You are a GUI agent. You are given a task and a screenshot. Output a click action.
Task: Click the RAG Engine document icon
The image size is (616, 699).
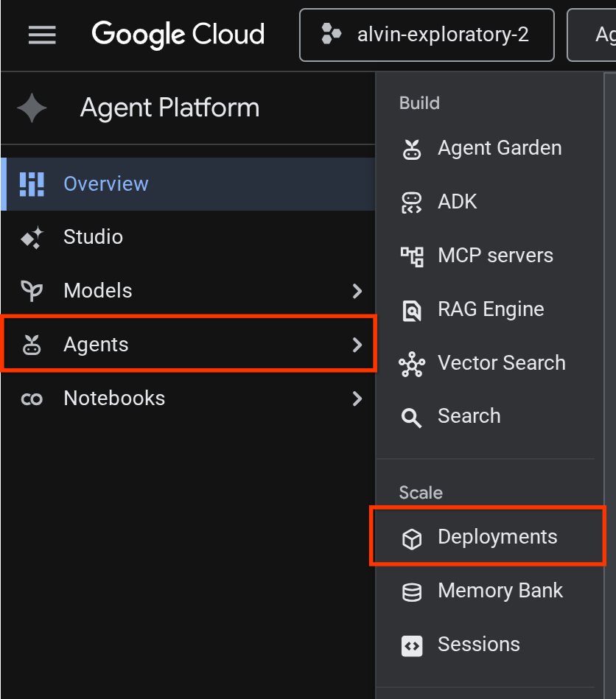412,311
